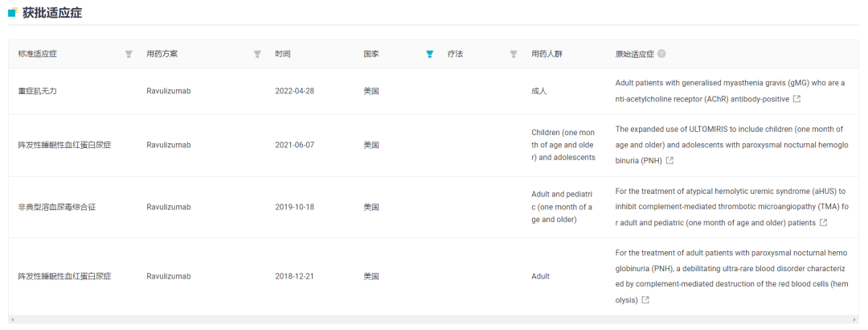Open the 标准适应症 column filter

pos(129,54)
